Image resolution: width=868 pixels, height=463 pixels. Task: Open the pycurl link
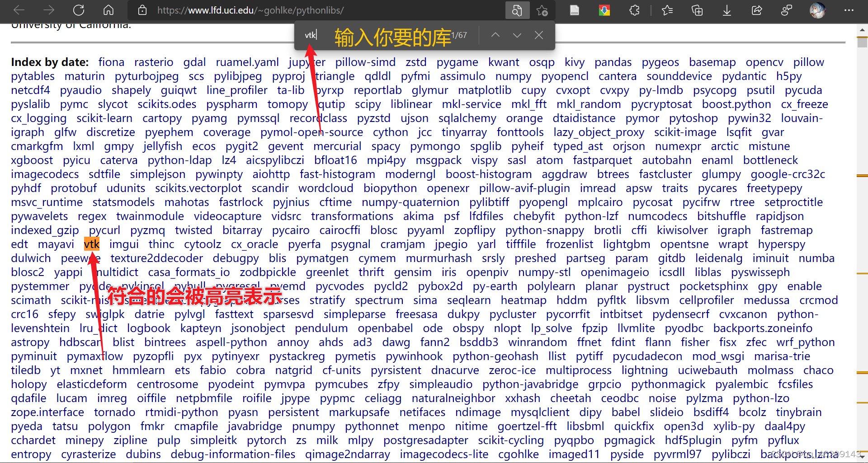(104, 230)
